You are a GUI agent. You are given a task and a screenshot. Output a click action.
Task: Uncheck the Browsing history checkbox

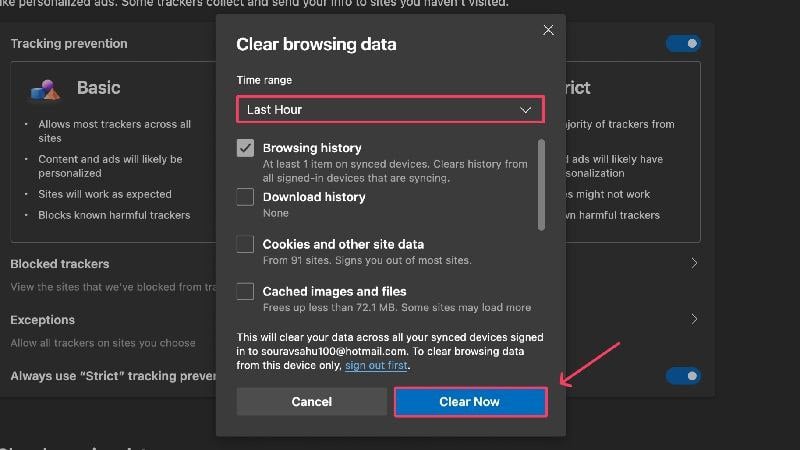tap(245, 148)
